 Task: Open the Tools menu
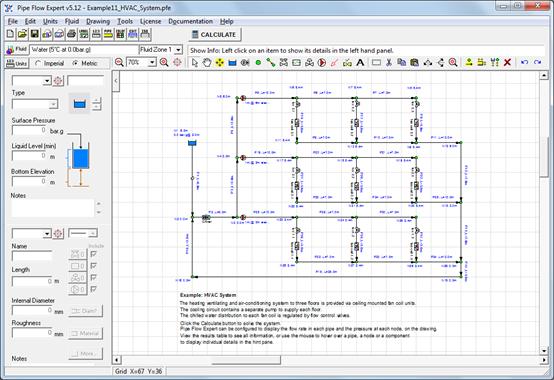[x=125, y=21]
